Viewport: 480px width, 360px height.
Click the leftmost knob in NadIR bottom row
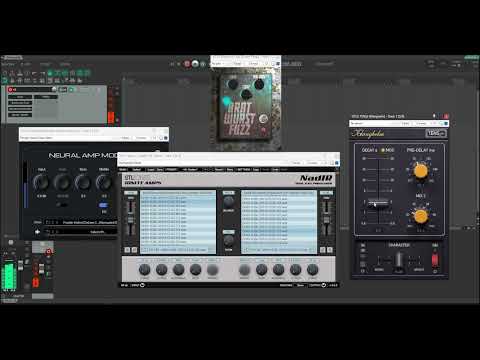coord(144,269)
